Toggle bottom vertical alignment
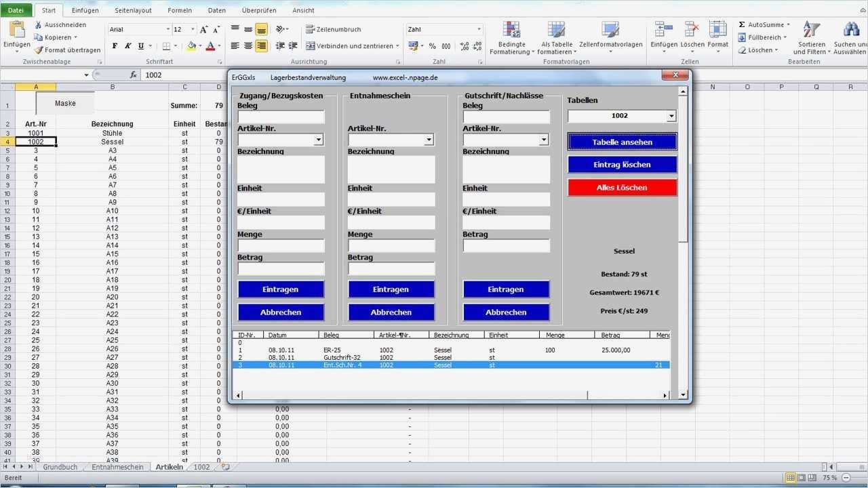 [x=261, y=29]
